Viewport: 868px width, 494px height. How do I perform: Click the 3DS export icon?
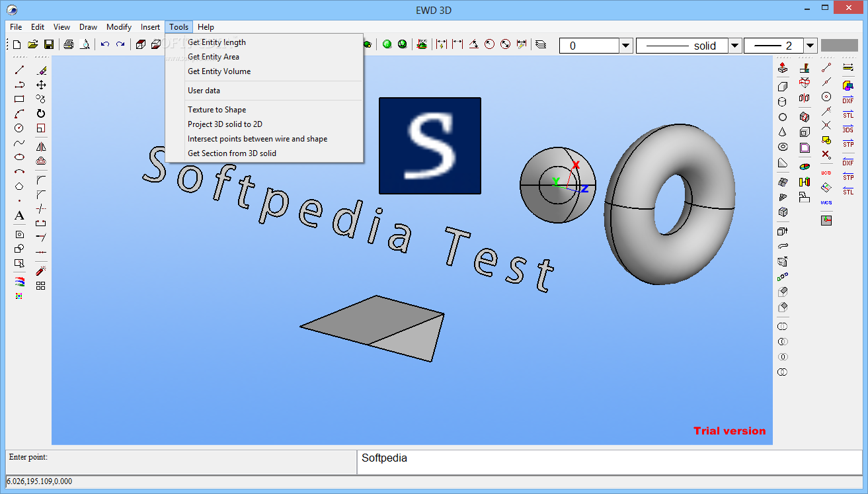[848, 129]
